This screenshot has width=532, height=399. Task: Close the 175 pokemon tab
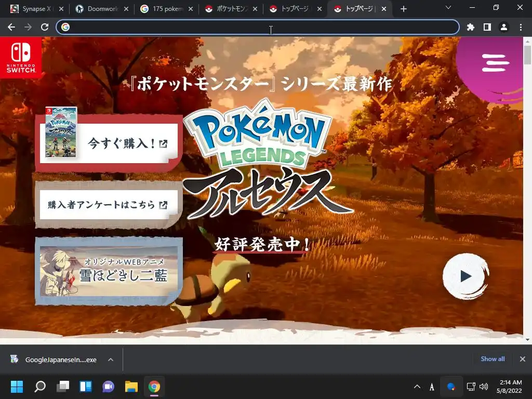tap(191, 9)
